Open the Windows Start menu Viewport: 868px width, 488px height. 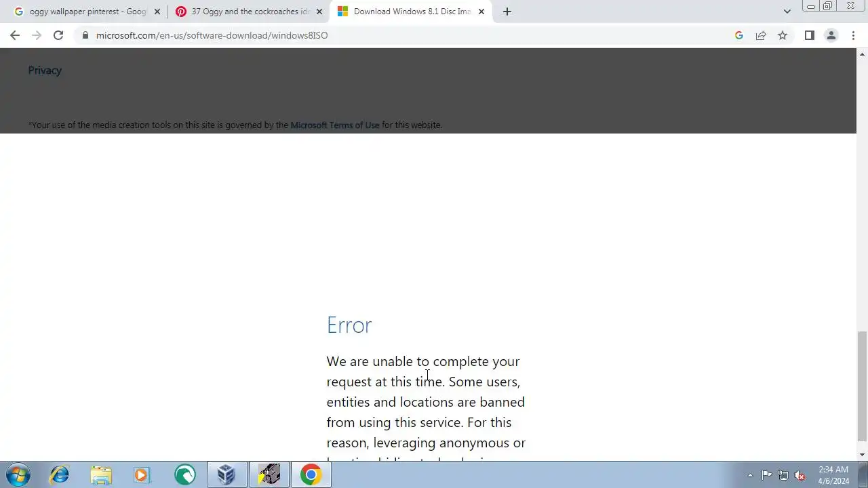(x=18, y=474)
